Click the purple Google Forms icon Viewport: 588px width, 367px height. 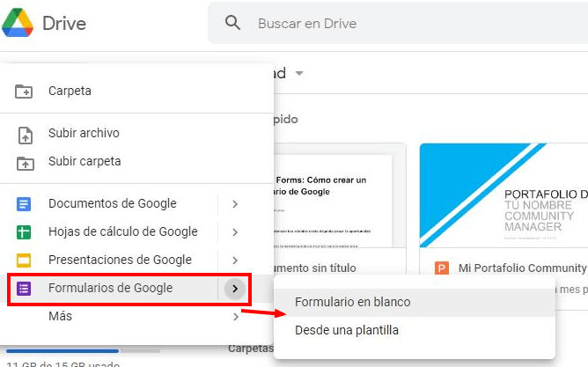24,289
